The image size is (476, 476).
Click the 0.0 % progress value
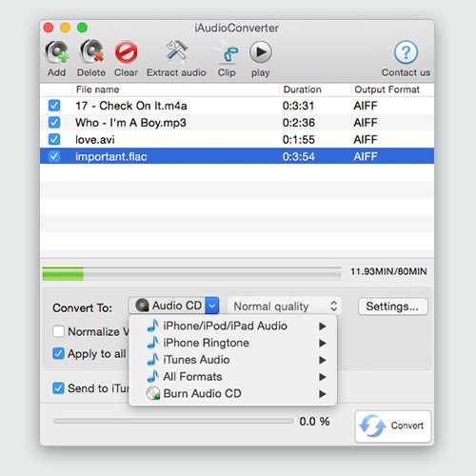(314, 422)
